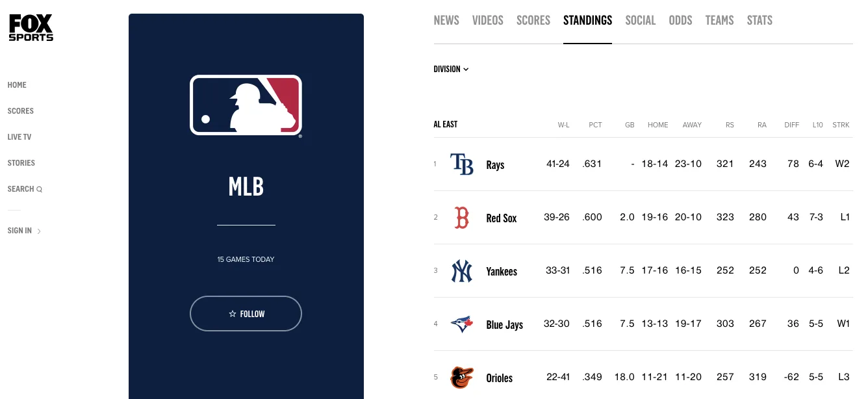Screen dimensions: 868x399
Task: Open the Orioles team logo
Action: (x=462, y=378)
